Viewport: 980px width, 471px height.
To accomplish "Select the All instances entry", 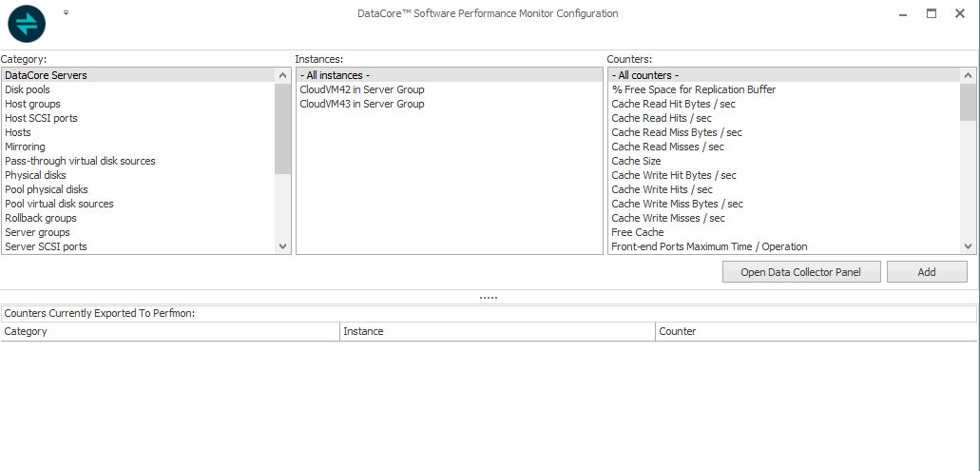I will click(x=335, y=75).
